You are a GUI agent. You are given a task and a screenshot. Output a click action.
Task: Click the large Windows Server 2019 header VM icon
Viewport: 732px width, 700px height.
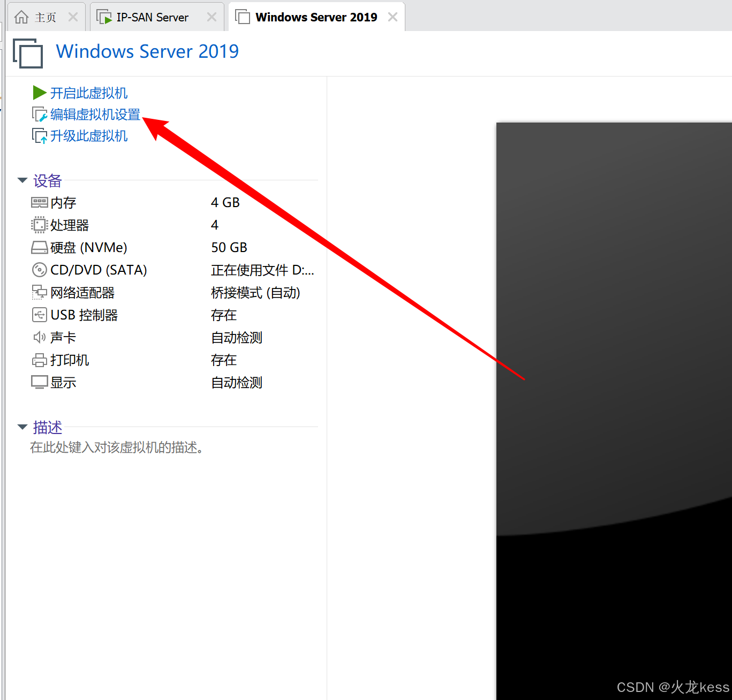click(x=28, y=54)
